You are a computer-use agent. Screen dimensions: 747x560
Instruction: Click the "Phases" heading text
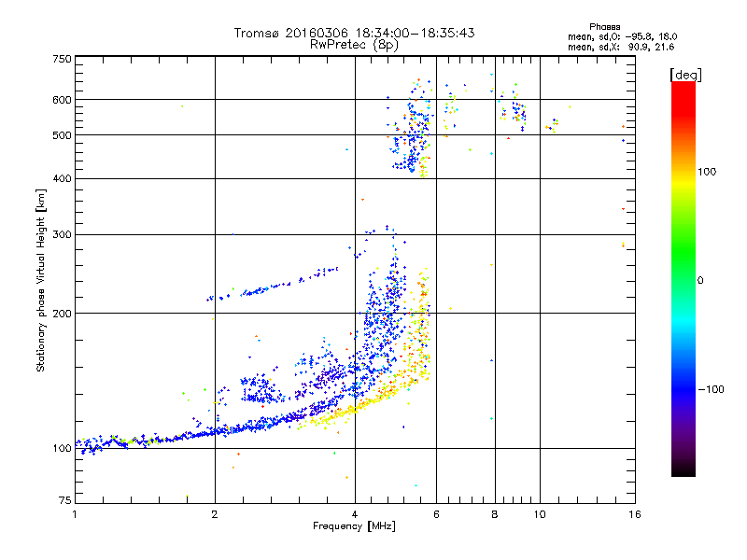tap(604, 27)
